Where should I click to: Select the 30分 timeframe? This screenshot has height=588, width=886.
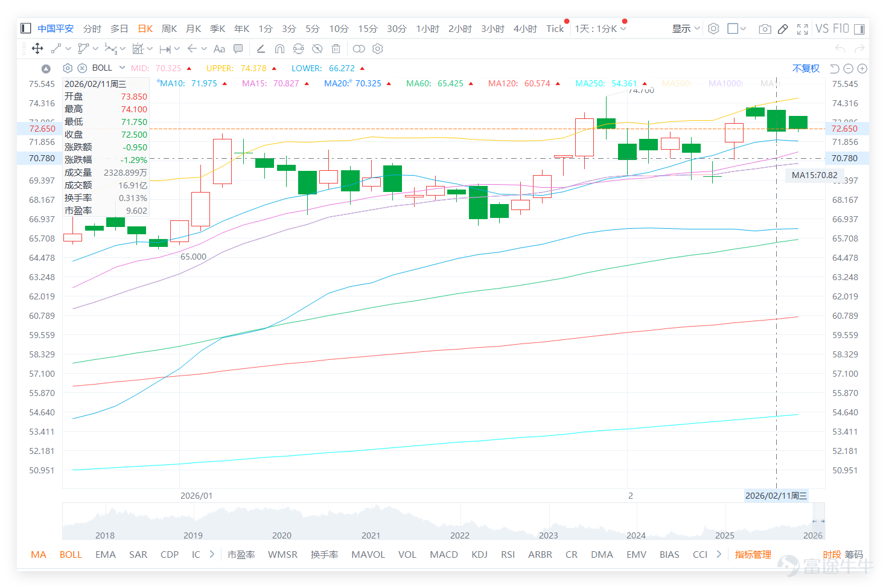coord(397,28)
